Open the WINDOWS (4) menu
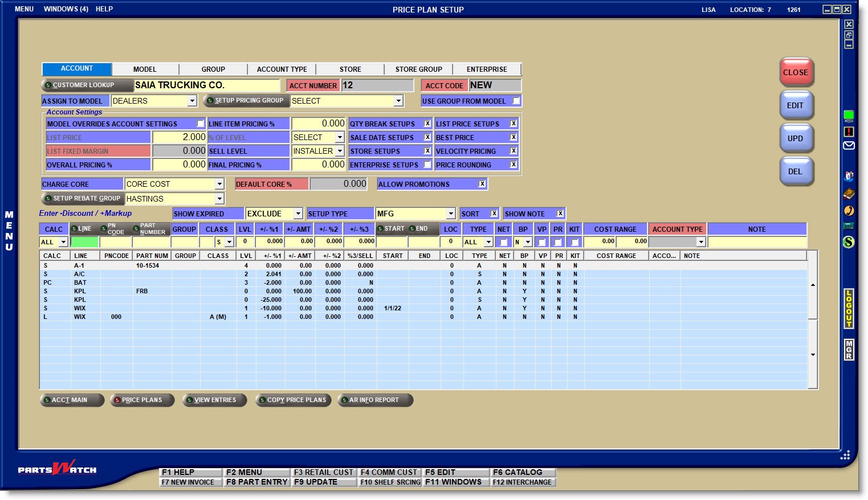The image size is (868, 500). tap(66, 9)
